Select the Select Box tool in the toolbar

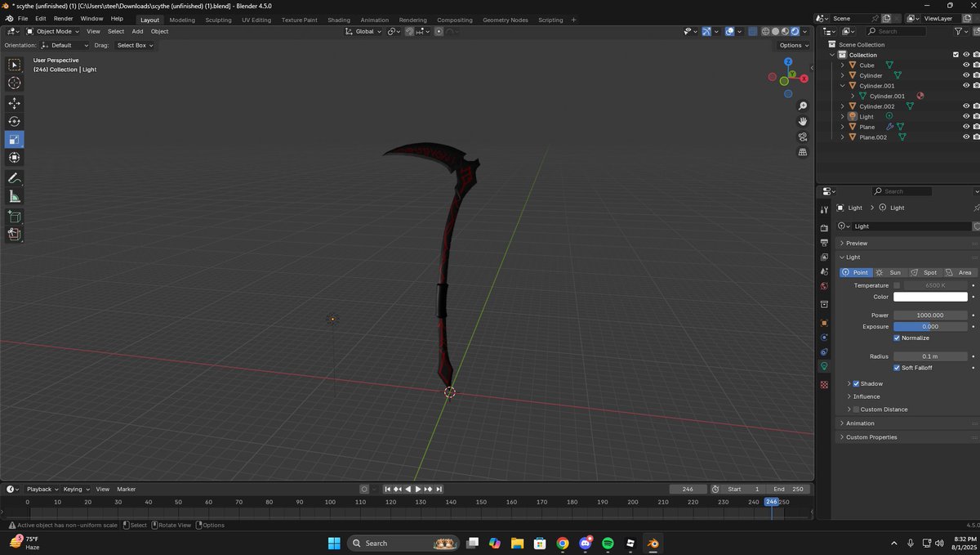click(15, 65)
